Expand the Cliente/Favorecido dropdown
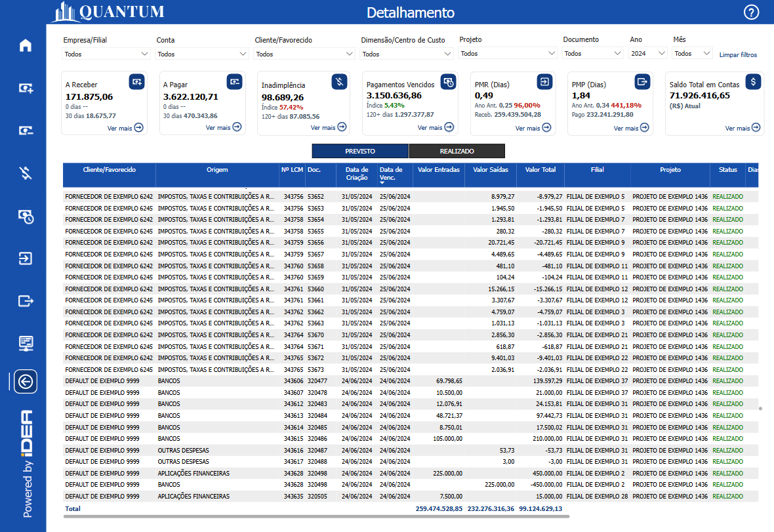 [303, 54]
